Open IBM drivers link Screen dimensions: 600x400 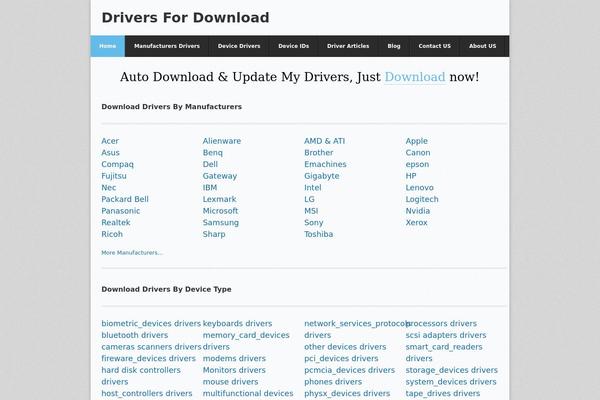click(210, 188)
